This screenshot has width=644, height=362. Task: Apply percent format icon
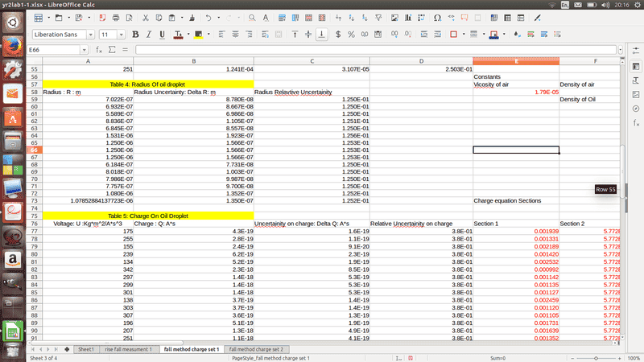coord(352,35)
